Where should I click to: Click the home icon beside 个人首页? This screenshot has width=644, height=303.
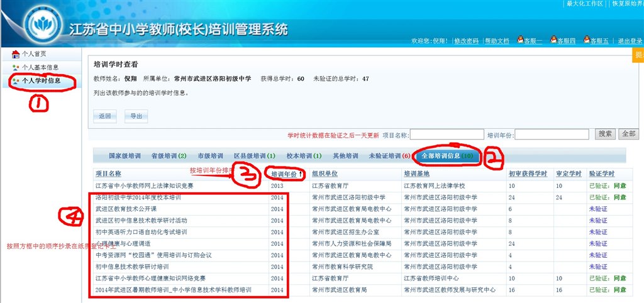tap(16, 54)
